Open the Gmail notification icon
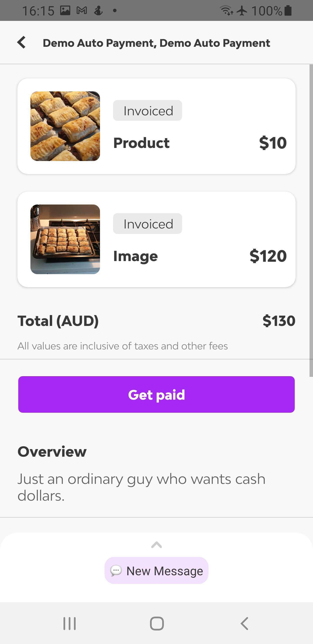Viewport: 313px width, 644px height. pyautogui.click(x=82, y=10)
